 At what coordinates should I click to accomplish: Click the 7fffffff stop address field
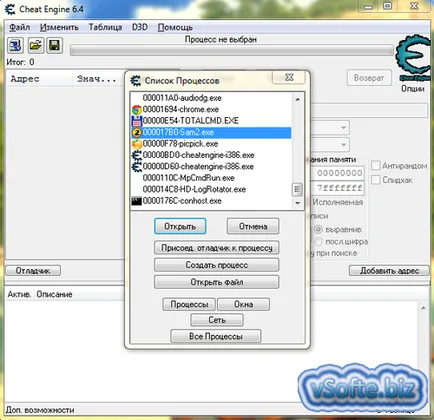pyautogui.click(x=338, y=188)
